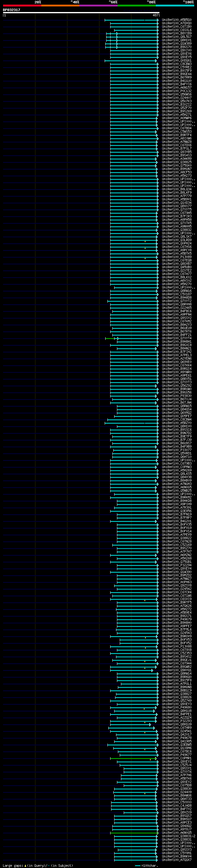Select hit label UniRef100_Q69VE0
Image resolution: width=197 pixels, height=868 pixels.
(177, 362)
